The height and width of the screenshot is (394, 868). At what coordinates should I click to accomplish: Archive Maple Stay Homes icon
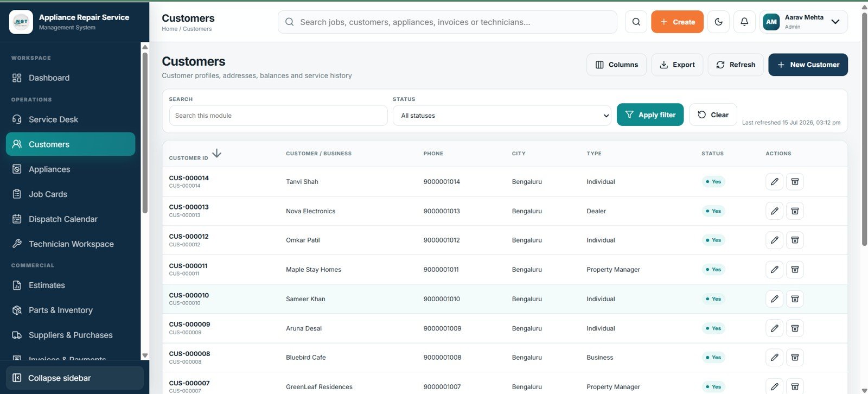pyautogui.click(x=795, y=269)
